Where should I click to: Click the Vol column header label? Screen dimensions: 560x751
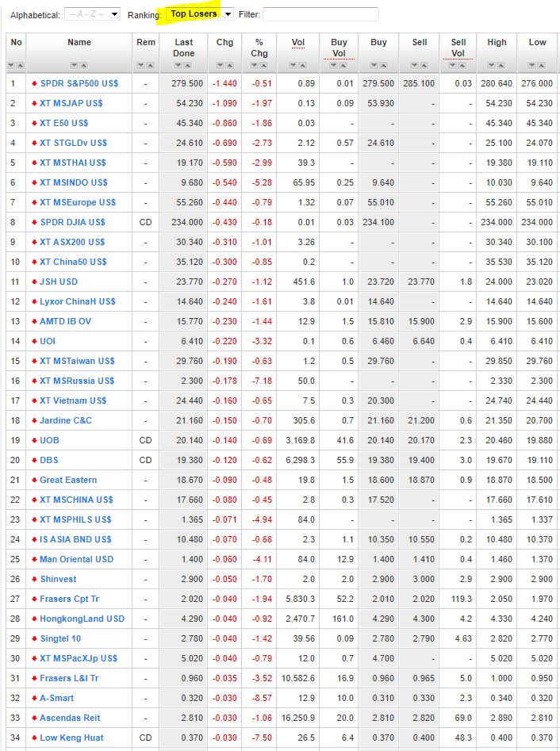pyautogui.click(x=298, y=42)
